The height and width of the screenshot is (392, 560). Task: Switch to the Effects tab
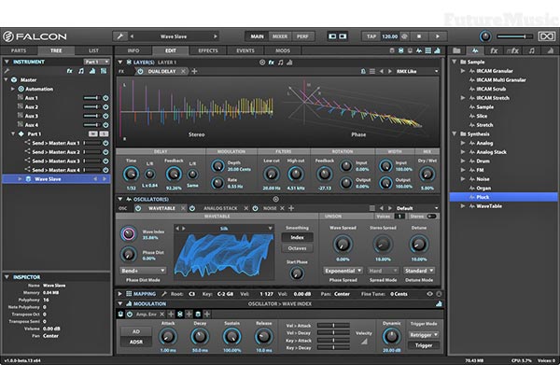(208, 50)
